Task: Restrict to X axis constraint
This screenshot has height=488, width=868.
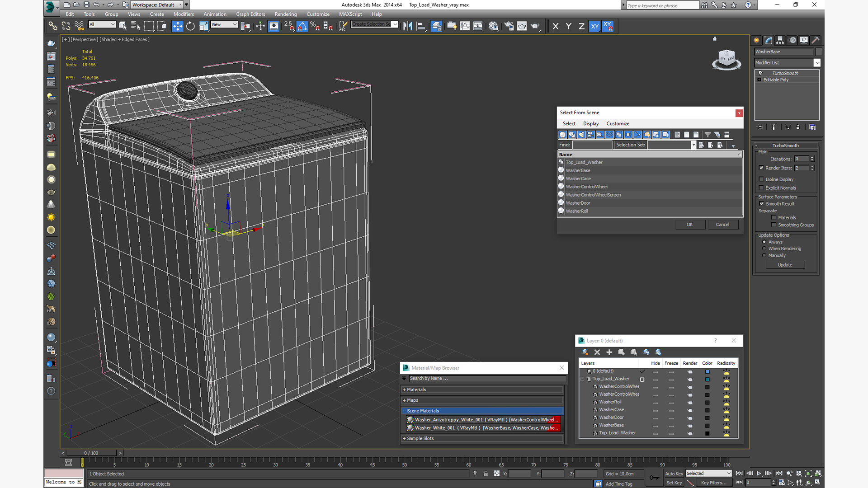Action: pos(556,26)
